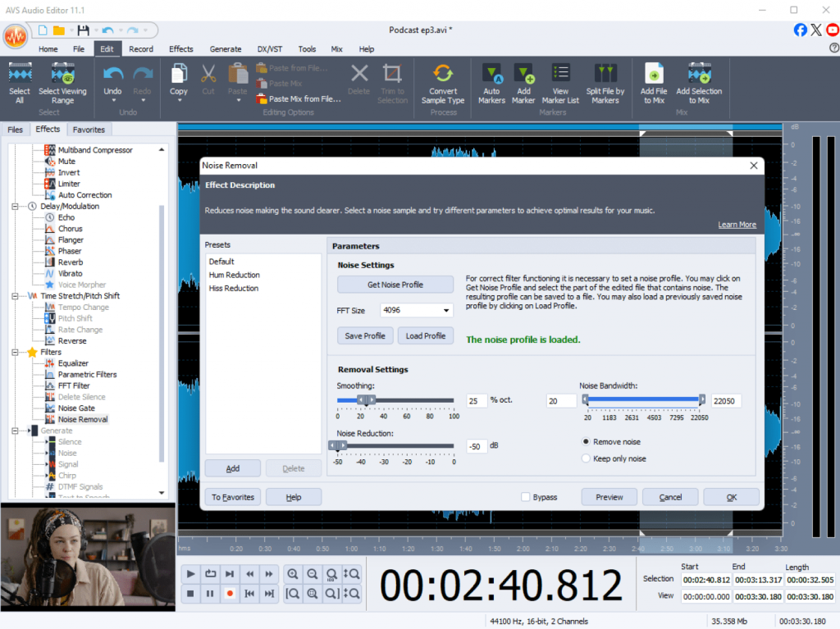The height and width of the screenshot is (629, 840).
Task: Select the Keep only noise option
Action: [x=586, y=458]
